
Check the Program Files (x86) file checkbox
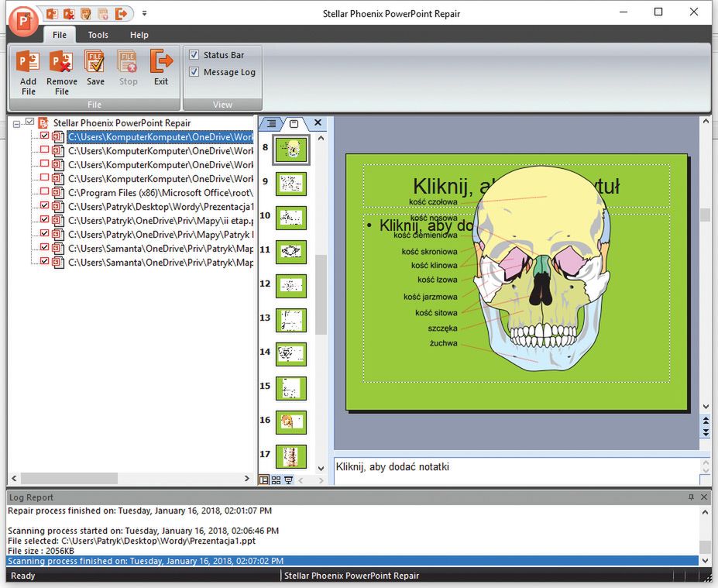pos(44,192)
